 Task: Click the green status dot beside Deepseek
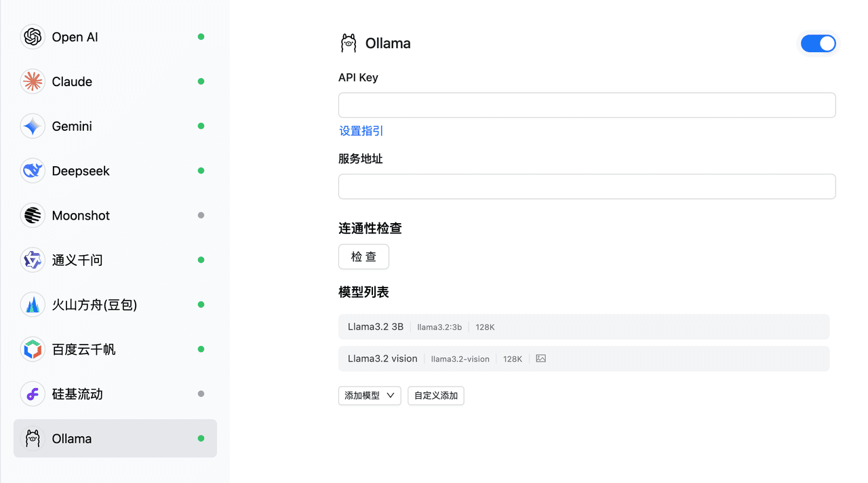[x=201, y=171]
